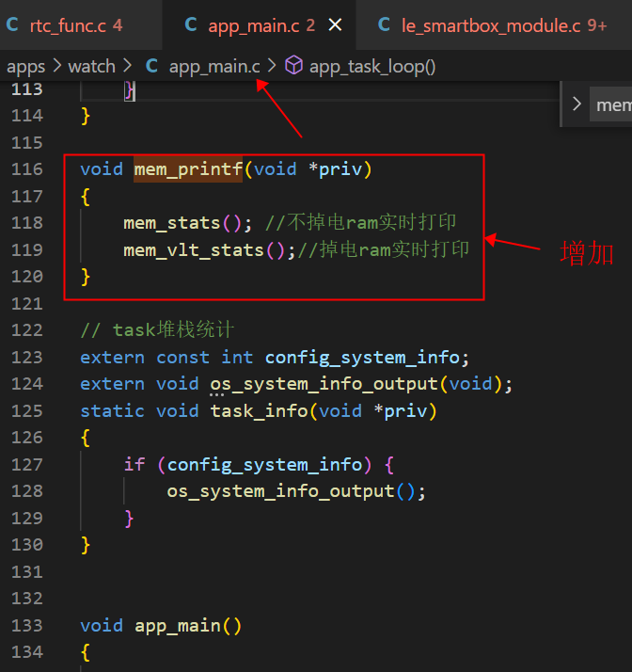Click the C file icon on app_main.c tab
This screenshot has width=632, height=672.
point(191,24)
